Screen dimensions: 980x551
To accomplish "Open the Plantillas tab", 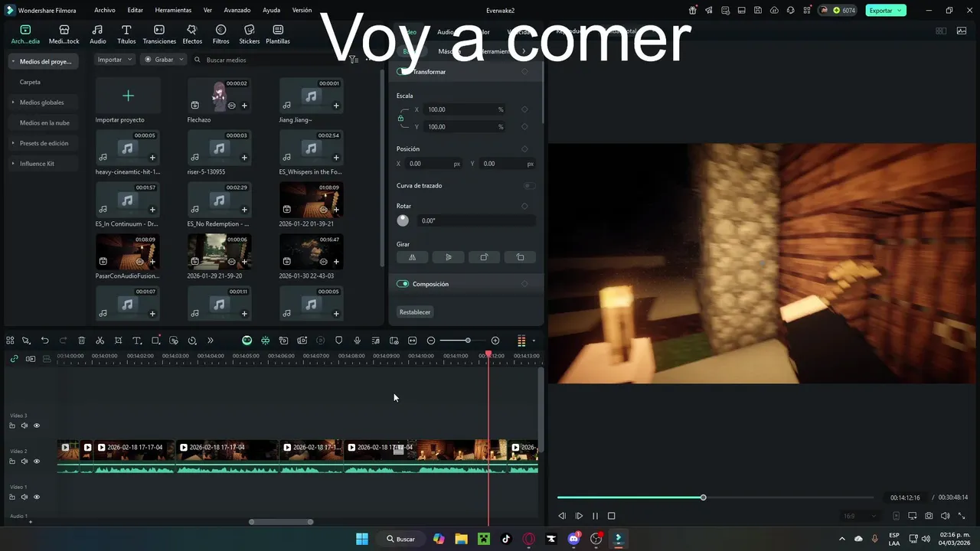I will click(278, 34).
